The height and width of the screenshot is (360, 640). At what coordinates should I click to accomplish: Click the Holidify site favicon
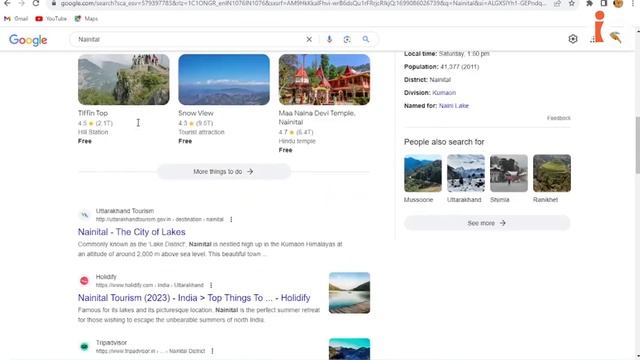[x=84, y=281]
